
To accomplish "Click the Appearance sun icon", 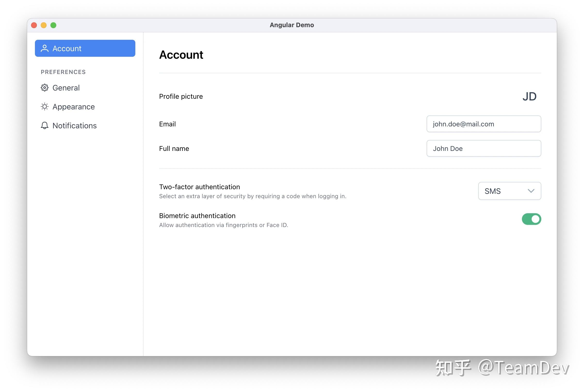I will [x=44, y=107].
